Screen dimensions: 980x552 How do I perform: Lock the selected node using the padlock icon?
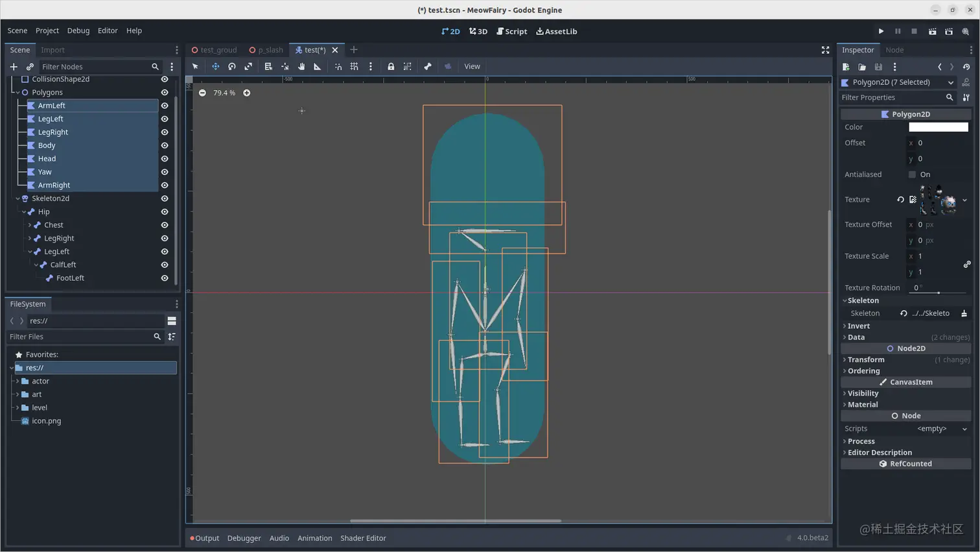[391, 66]
